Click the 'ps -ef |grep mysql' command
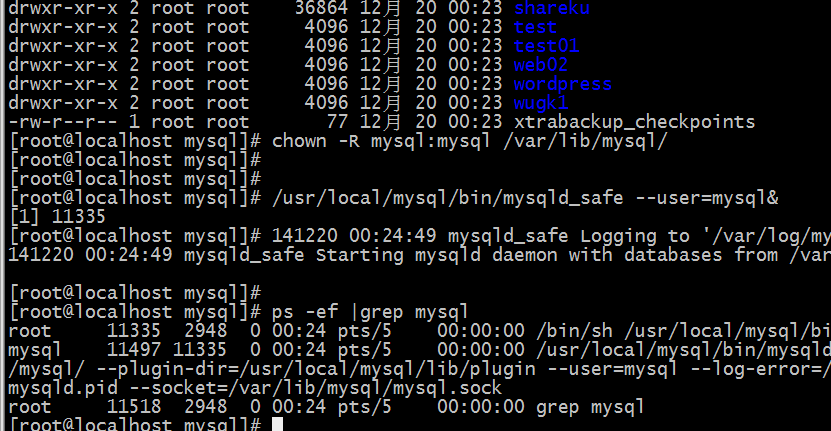This screenshot has height=431, width=831. click(370, 312)
